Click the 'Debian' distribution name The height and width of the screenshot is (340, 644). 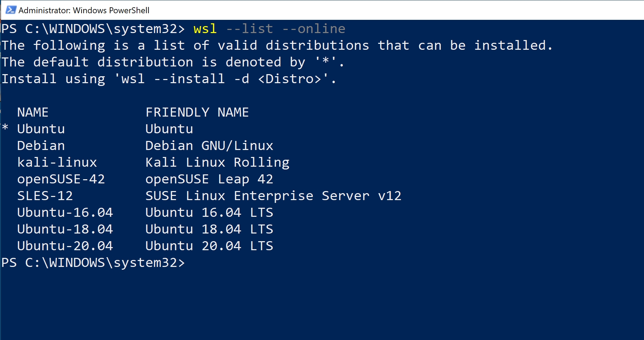[x=41, y=146]
